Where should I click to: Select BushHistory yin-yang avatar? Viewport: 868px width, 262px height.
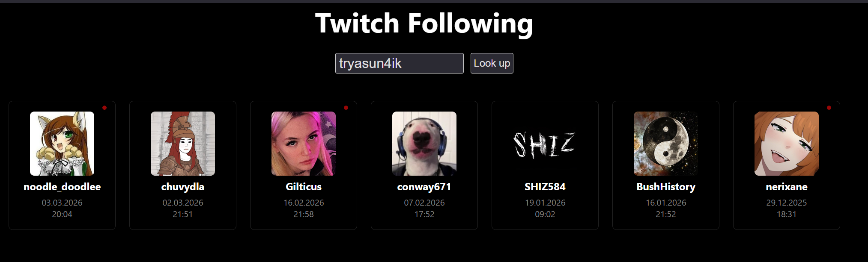pos(666,144)
